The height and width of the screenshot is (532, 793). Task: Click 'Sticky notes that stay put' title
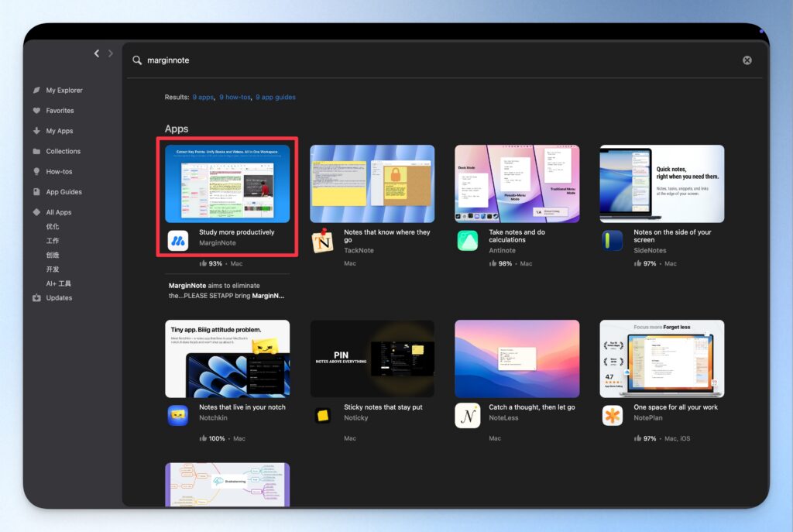(383, 407)
